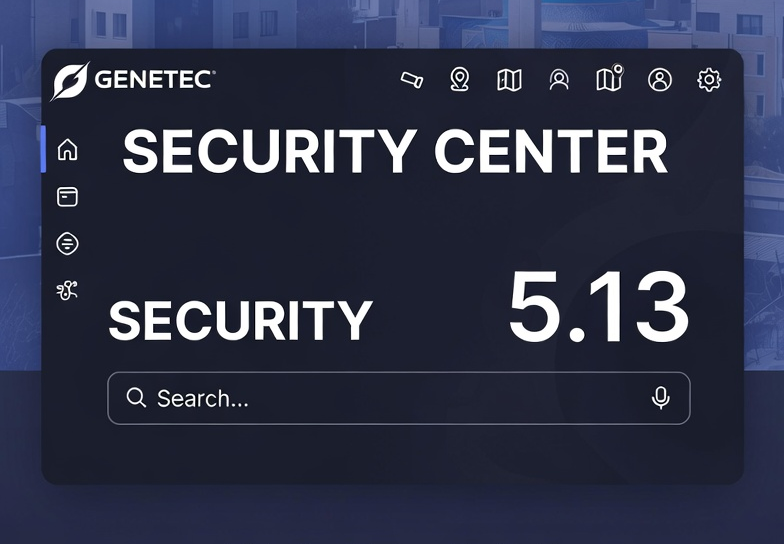
Task: Click the filter lines icon in the sidebar
Action: [67, 243]
